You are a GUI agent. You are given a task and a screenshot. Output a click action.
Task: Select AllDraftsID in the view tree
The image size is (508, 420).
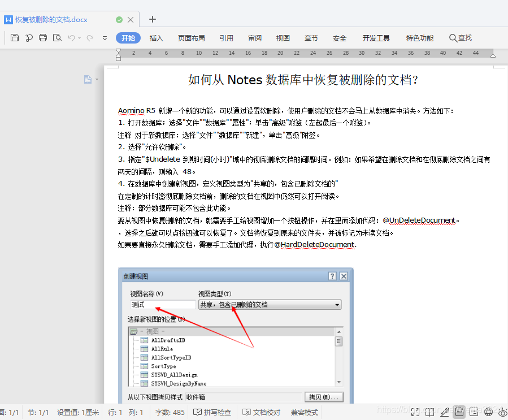point(168,340)
